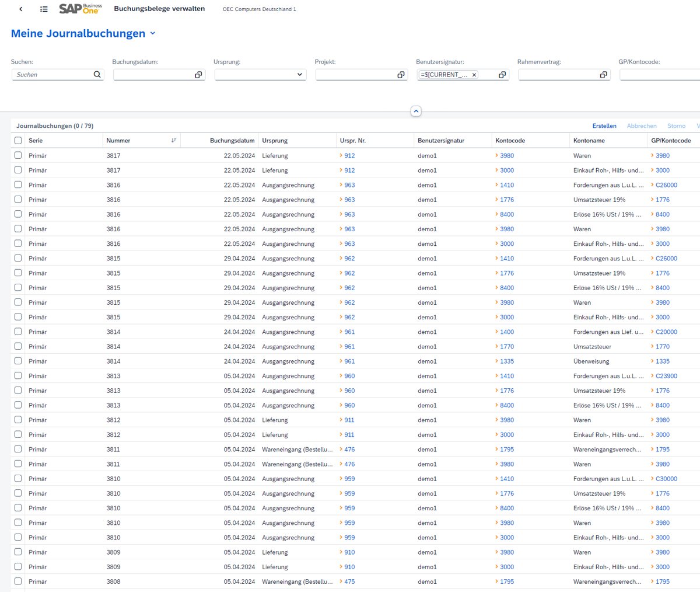Remove the CURRENT user filter token
The image size is (700, 592).
(x=474, y=75)
